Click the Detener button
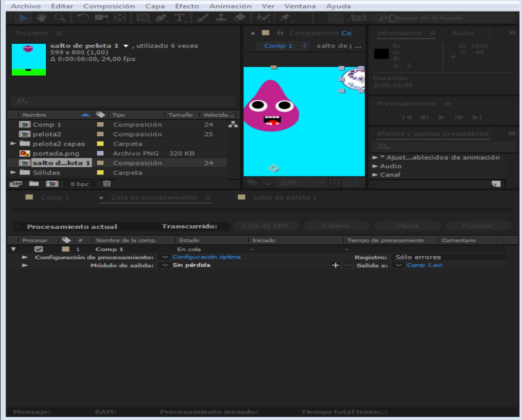 [x=336, y=226]
